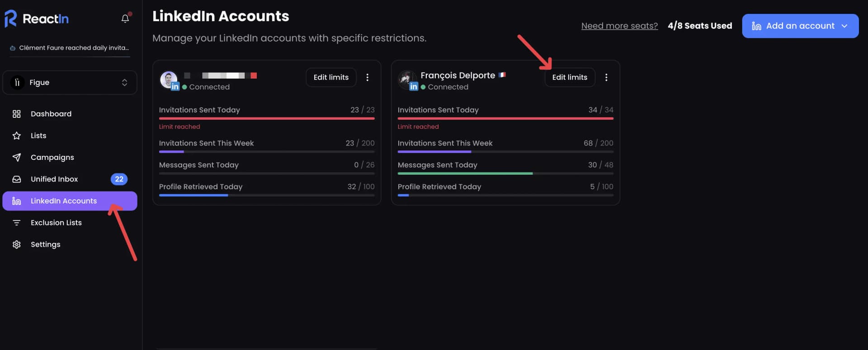Image resolution: width=868 pixels, height=350 pixels.
Task: Click the Unified Inbox 22 badge
Action: click(119, 179)
